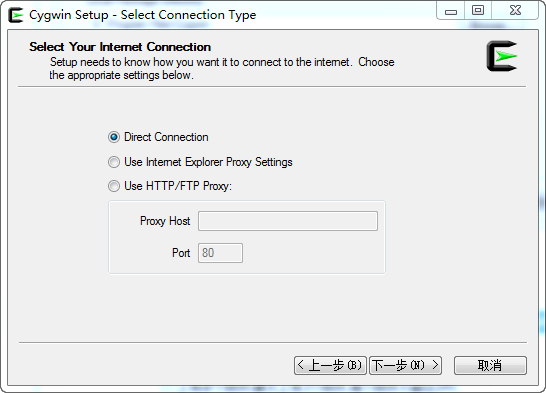546x393 pixels.
Task: Close the Cygwin Setup window
Action: (x=515, y=10)
